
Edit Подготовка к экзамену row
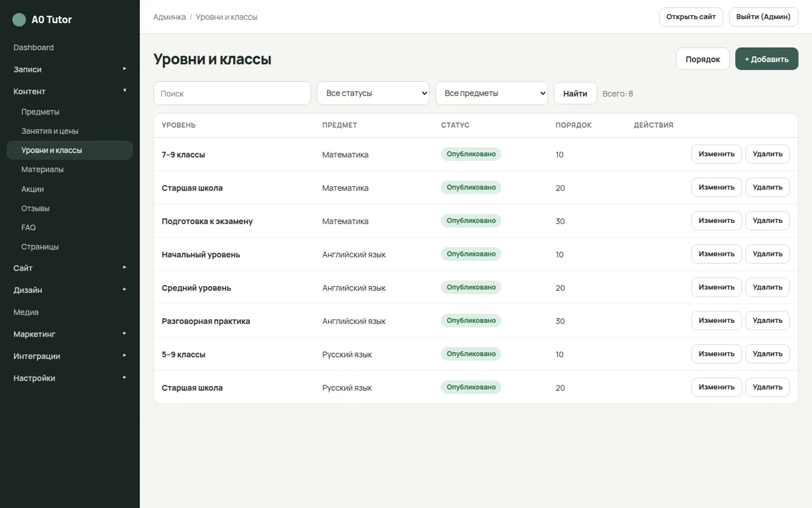coord(716,221)
